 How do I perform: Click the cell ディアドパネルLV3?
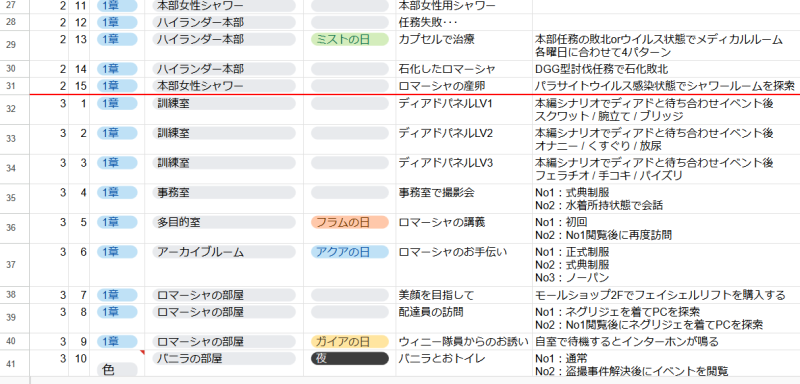click(463, 169)
